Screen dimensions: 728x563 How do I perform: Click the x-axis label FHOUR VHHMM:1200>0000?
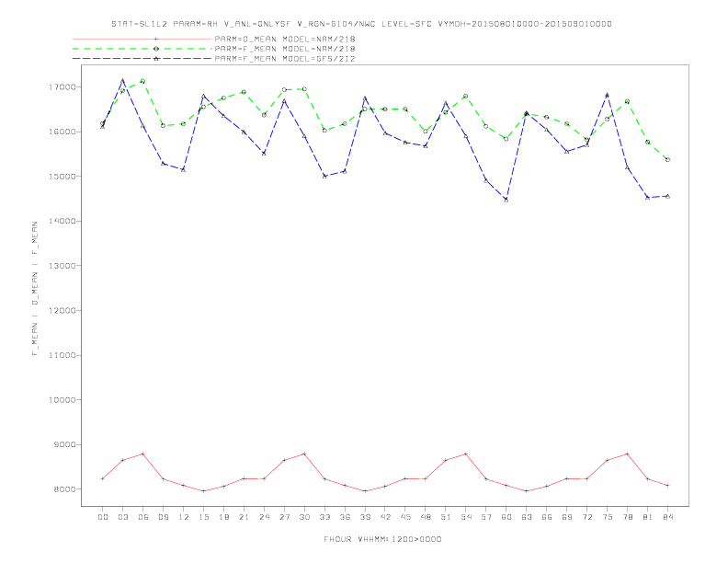click(x=382, y=539)
